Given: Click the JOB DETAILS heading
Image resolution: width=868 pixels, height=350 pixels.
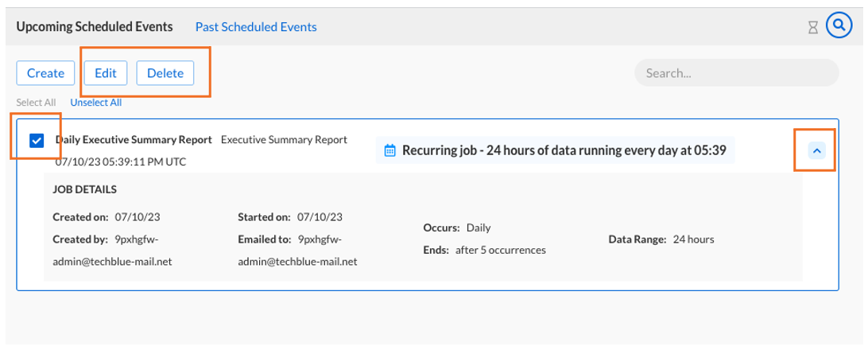Looking at the screenshot, I should point(85,190).
